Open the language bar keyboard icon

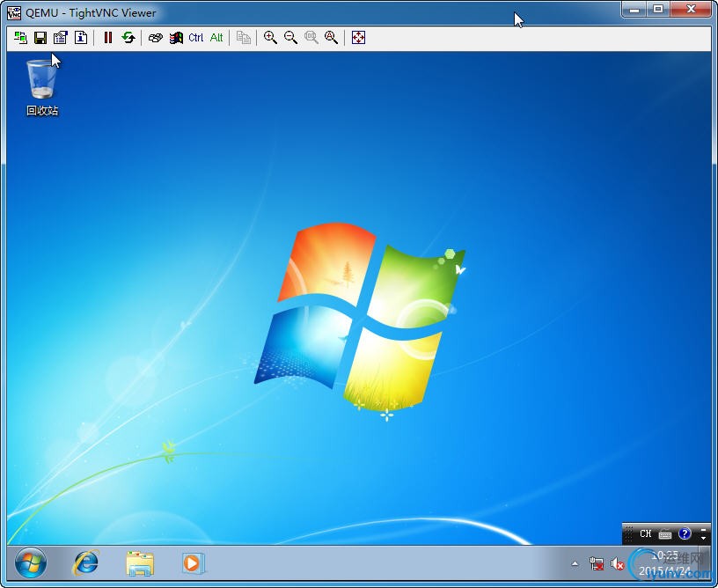(x=665, y=534)
